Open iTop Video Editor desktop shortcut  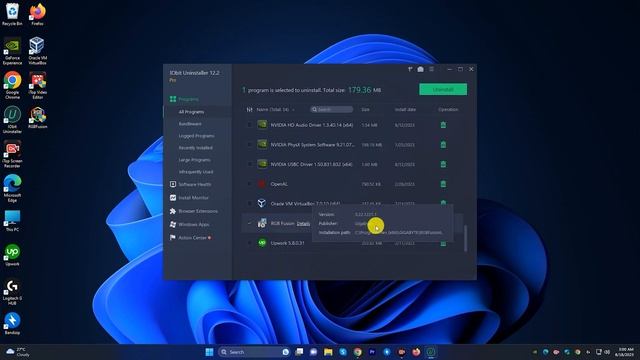click(x=37, y=85)
